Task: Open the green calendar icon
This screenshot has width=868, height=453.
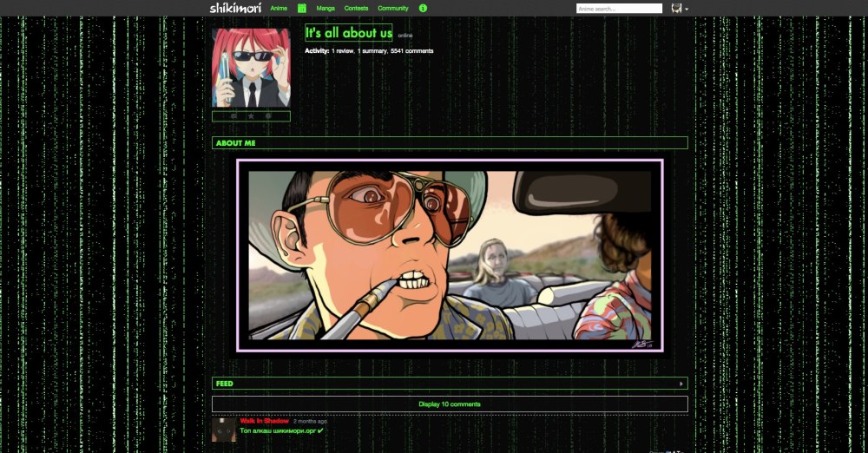Action: [x=302, y=8]
